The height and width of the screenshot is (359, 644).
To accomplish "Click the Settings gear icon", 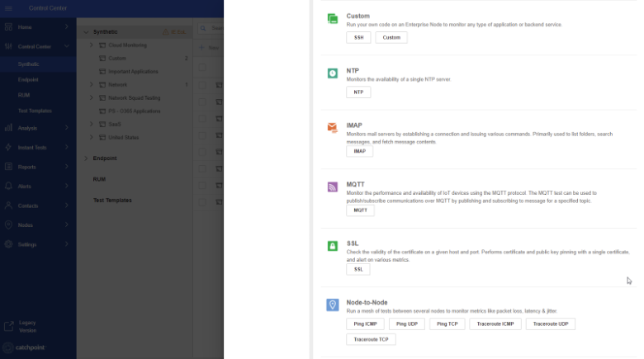I will [x=8, y=244].
